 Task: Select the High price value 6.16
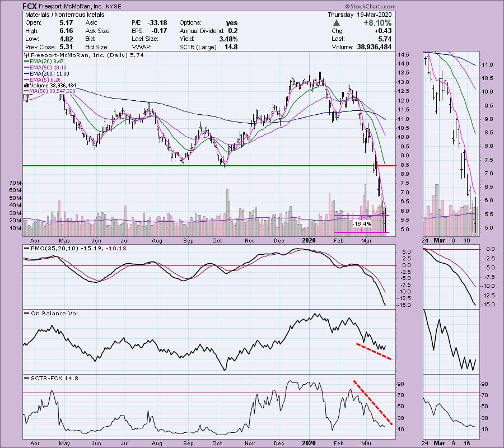pyautogui.click(x=66, y=31)
